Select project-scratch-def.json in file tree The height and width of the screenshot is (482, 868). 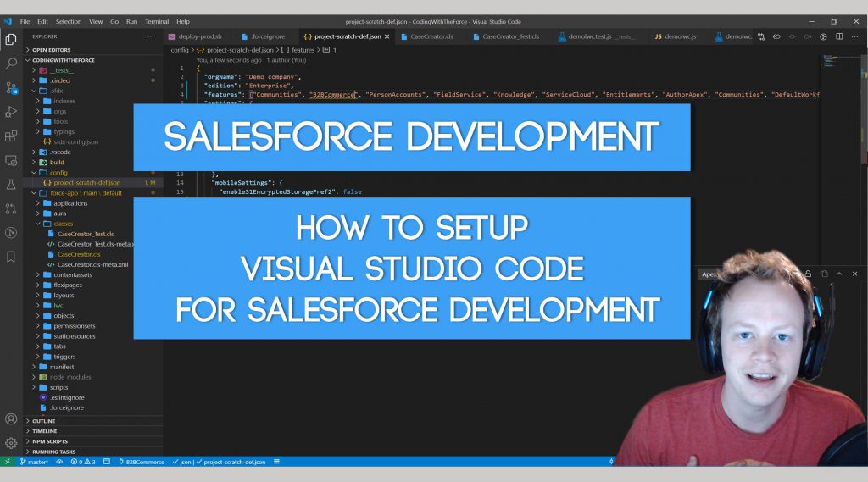(x=87, y=183)
